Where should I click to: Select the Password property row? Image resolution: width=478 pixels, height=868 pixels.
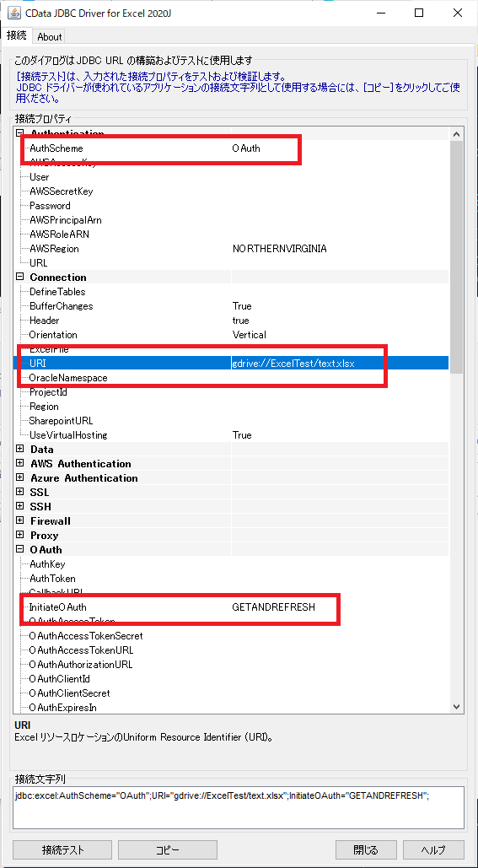(231, 206)
